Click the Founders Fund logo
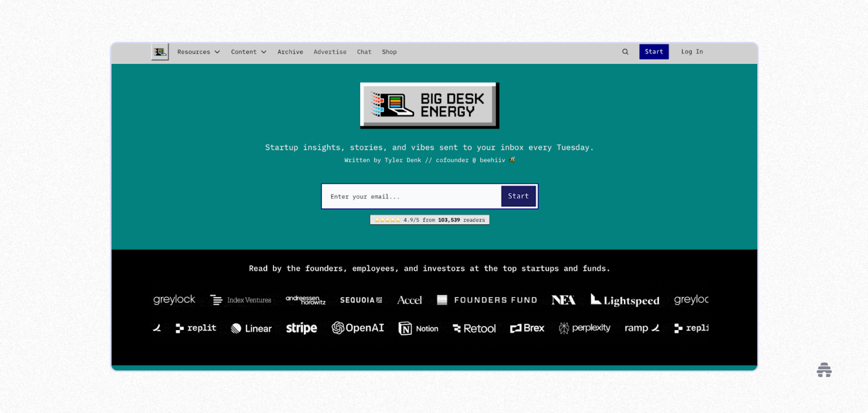The image size is (868, 413). pos(487,300)
